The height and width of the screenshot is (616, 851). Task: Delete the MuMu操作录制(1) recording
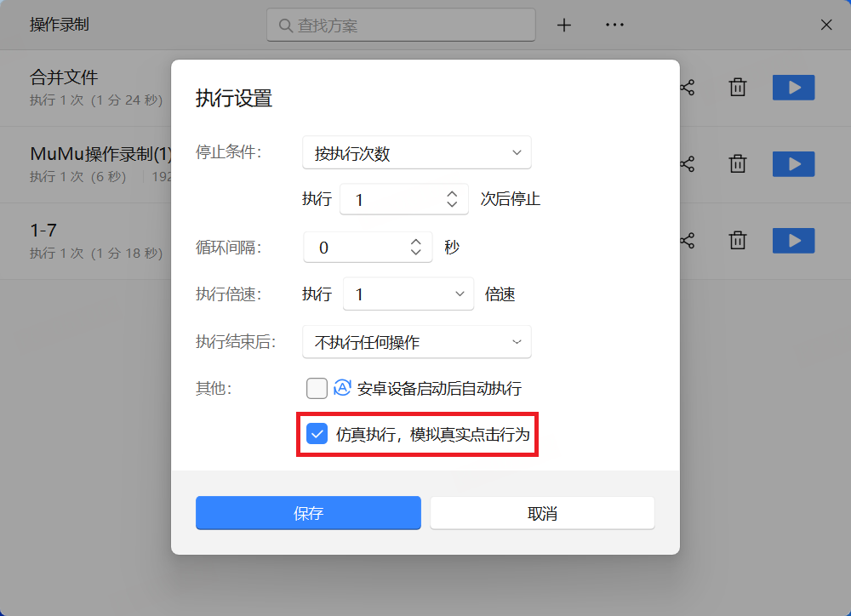coord(738,164)
